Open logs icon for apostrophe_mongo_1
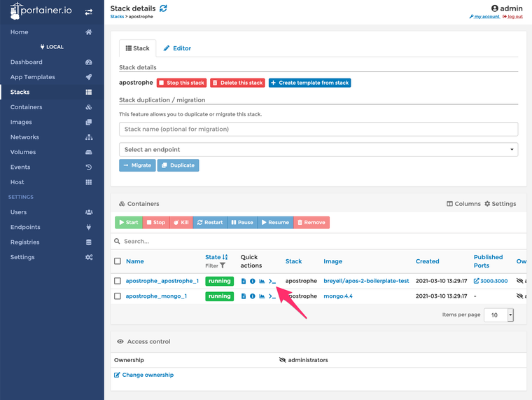This screenshot has height=400, width=532. point(244,296)
